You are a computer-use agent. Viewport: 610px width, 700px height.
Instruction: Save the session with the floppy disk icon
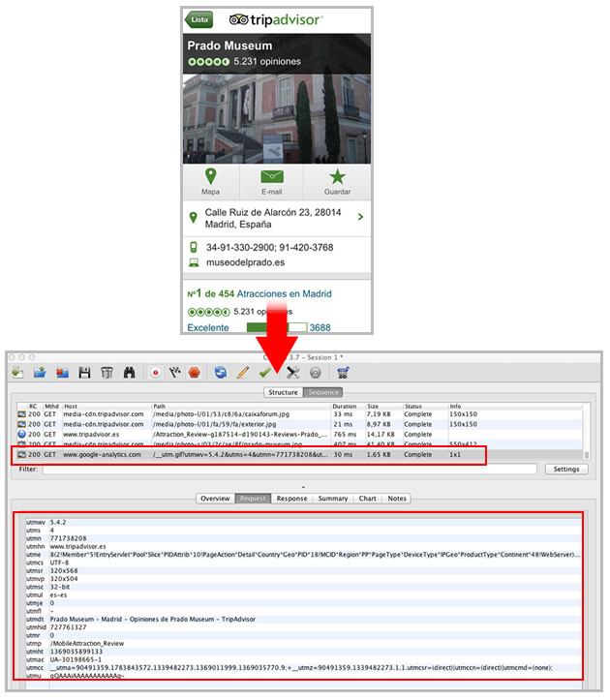(x=84, y=373)
